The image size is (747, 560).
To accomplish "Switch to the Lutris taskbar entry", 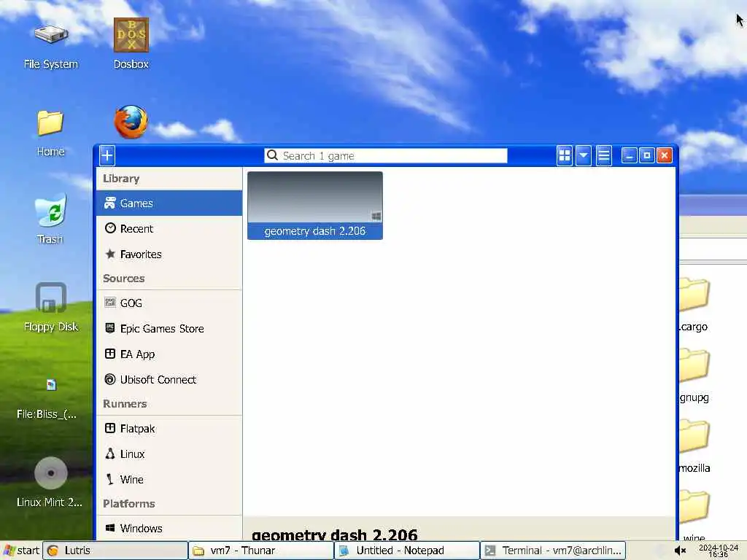I will 116,551.
